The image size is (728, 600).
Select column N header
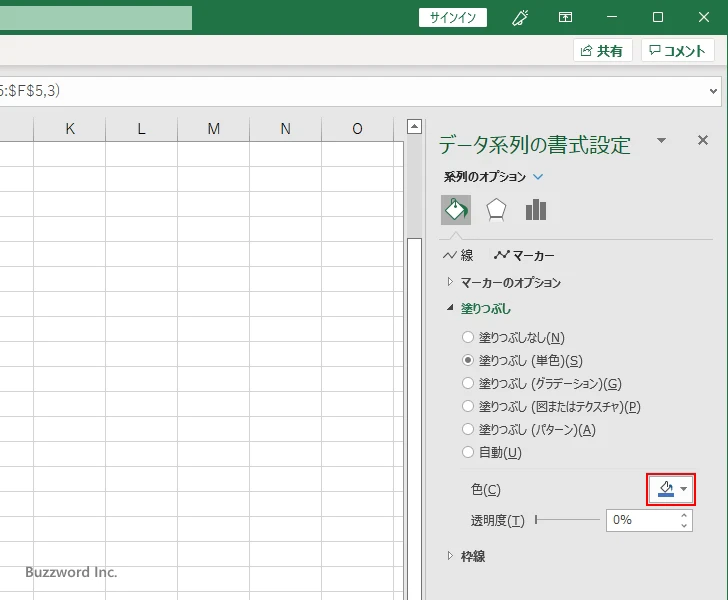[286, 129]
